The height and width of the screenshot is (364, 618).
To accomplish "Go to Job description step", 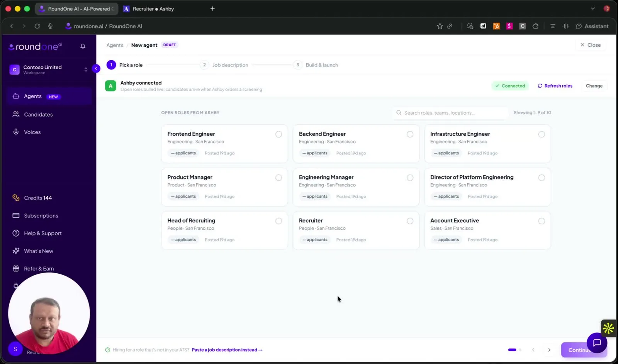I will click(224, 65).
